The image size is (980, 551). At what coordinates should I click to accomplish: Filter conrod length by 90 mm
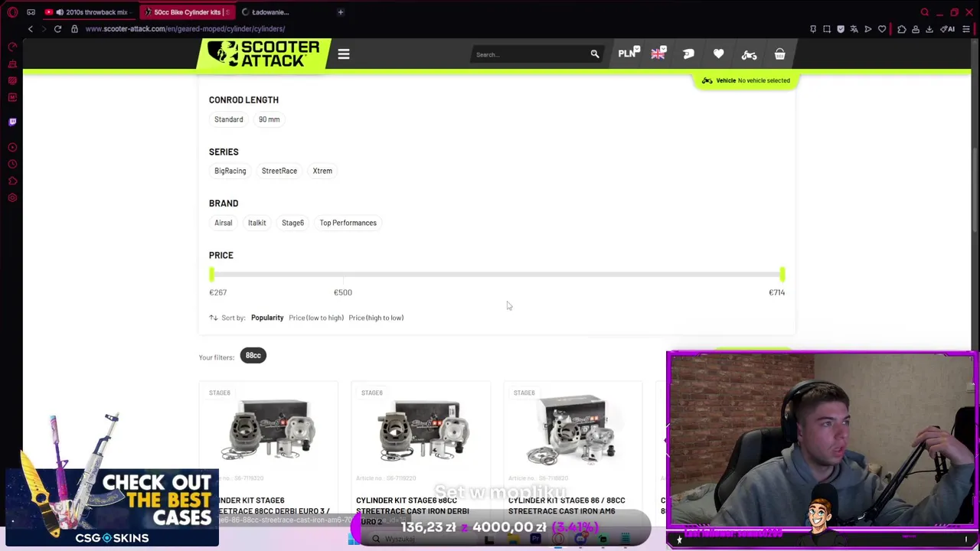269,119
